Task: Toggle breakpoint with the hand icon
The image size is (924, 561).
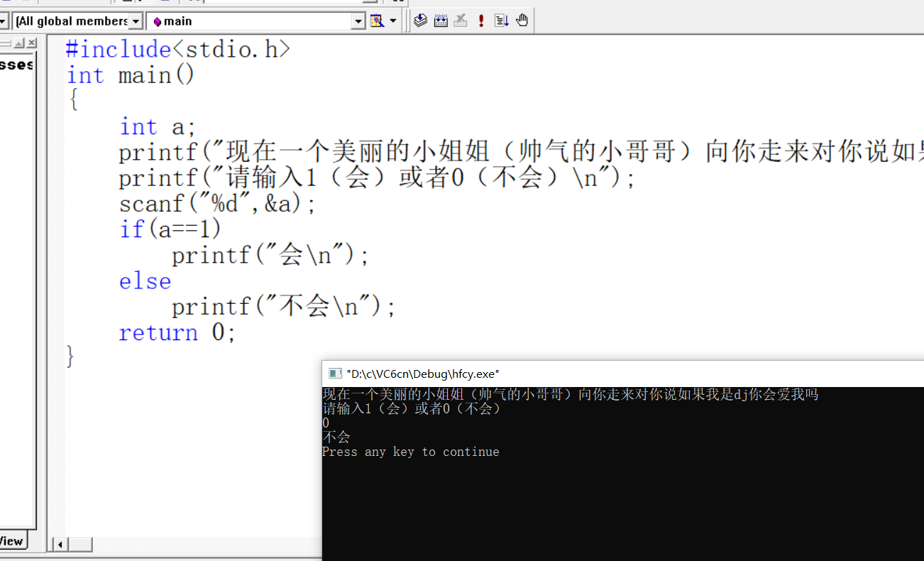Action: click(x=522, y=21)
